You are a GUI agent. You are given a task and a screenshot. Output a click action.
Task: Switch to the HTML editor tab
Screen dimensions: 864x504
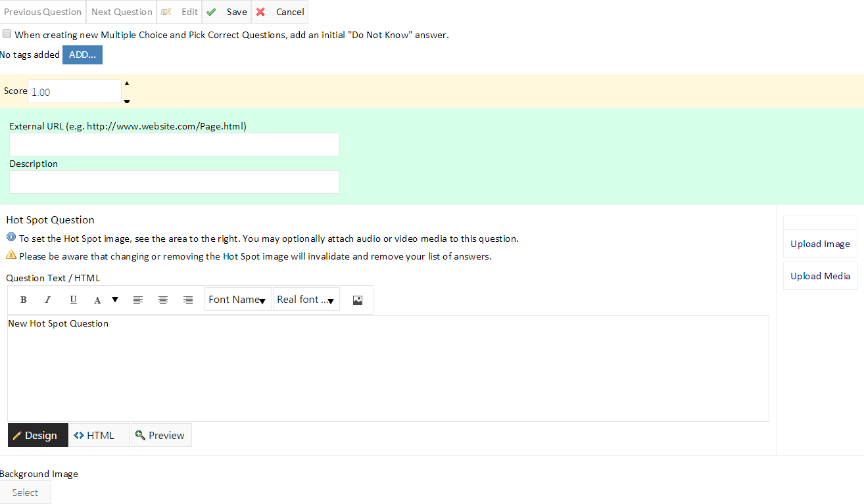pyautogui.click(x=99, y=435)
